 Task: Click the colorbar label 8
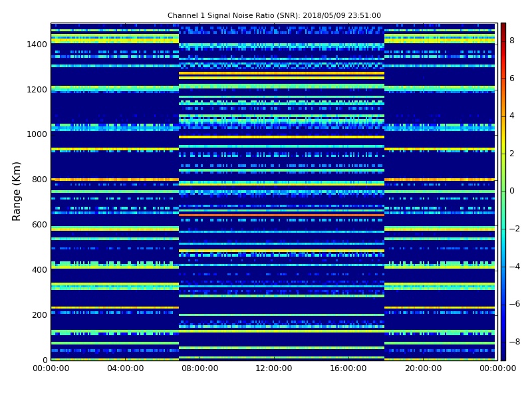(512, 41)
